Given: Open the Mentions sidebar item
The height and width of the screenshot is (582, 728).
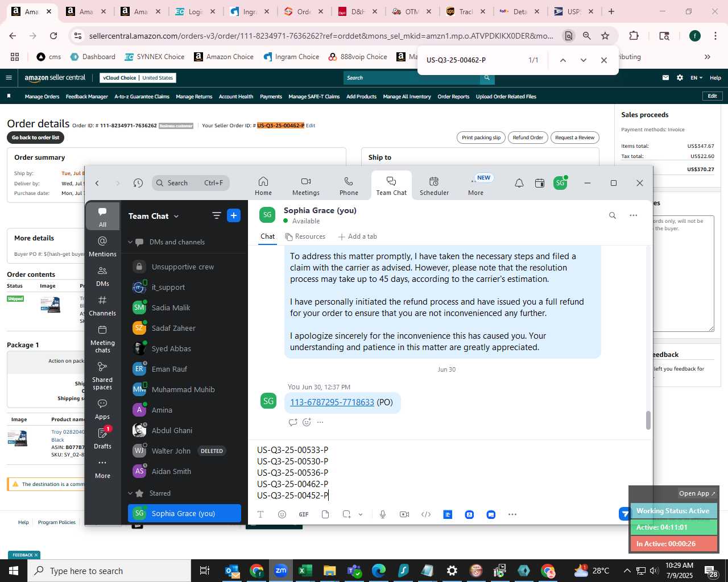Looking at the screenshot, I should 102,246.
